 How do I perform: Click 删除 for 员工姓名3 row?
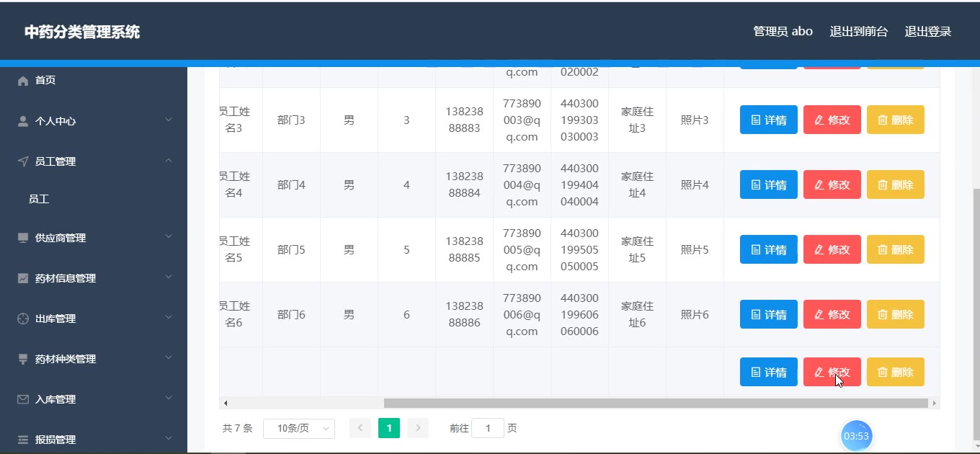(896, 120)
